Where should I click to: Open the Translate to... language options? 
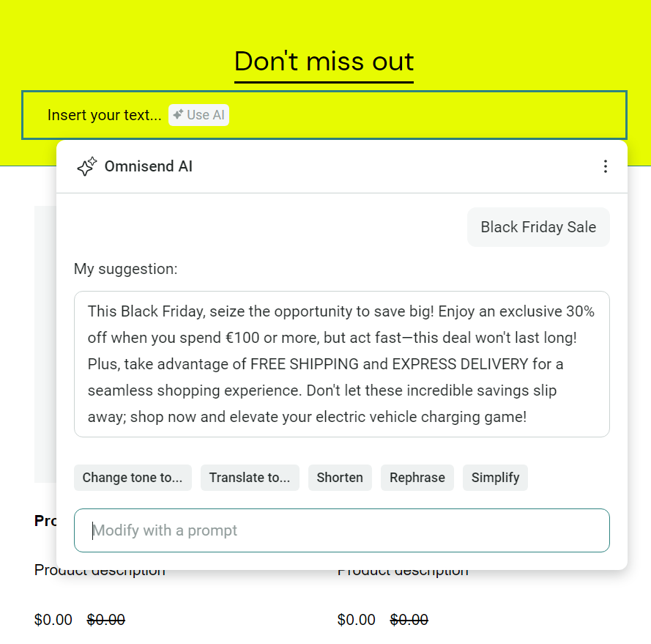pos(250,478)
